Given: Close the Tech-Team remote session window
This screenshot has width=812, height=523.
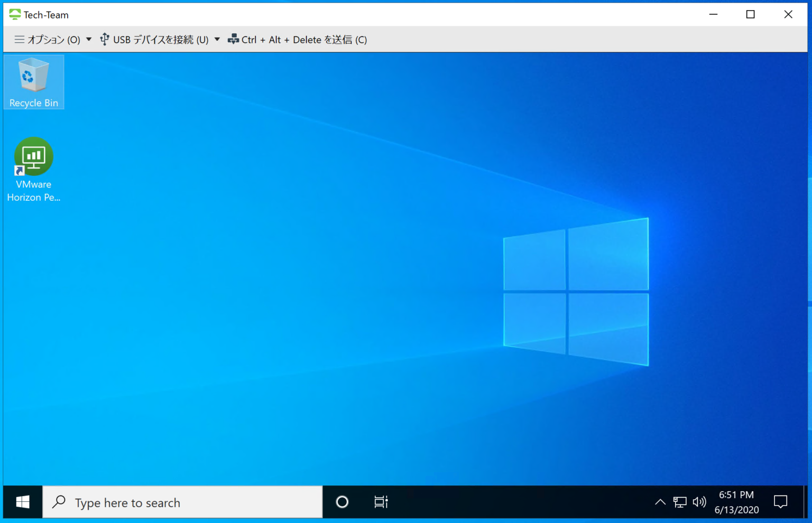Looking at the screenshot, I should pyautogui.click(x=788, y=15).
